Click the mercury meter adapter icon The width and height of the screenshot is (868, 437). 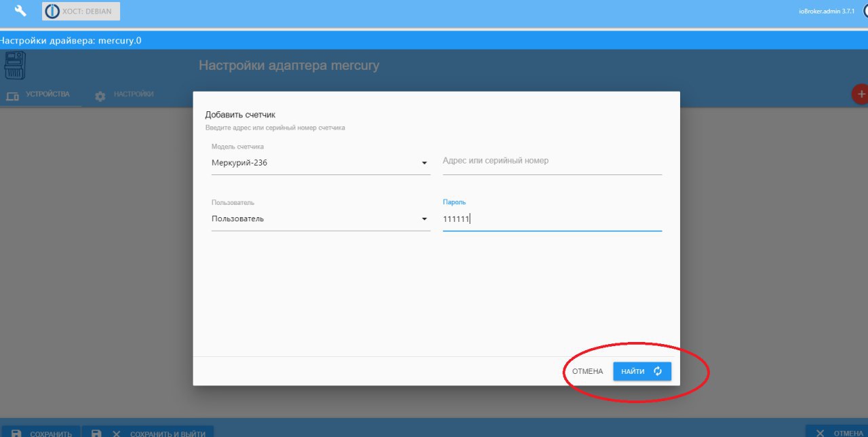pyautogui.click(x=14, y=66)
